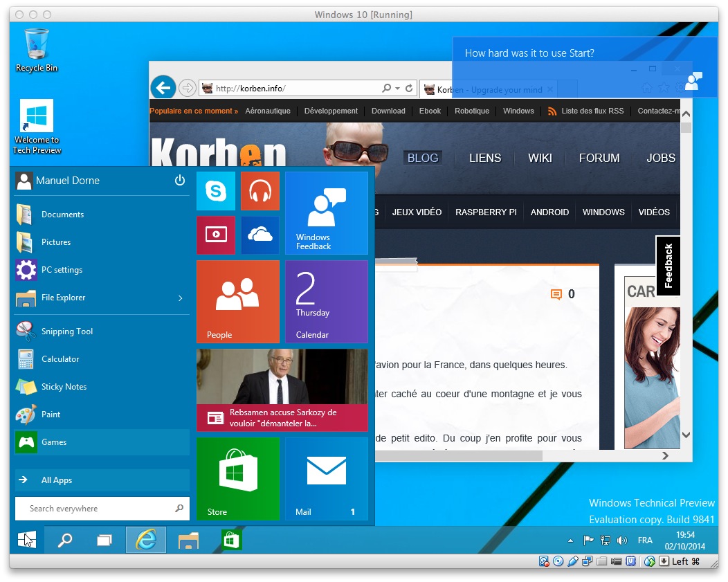Image resolution: width=728 pixels, height=582 pixels.
Task: Open taskbar Search magnifier
Action: (65, 540)
